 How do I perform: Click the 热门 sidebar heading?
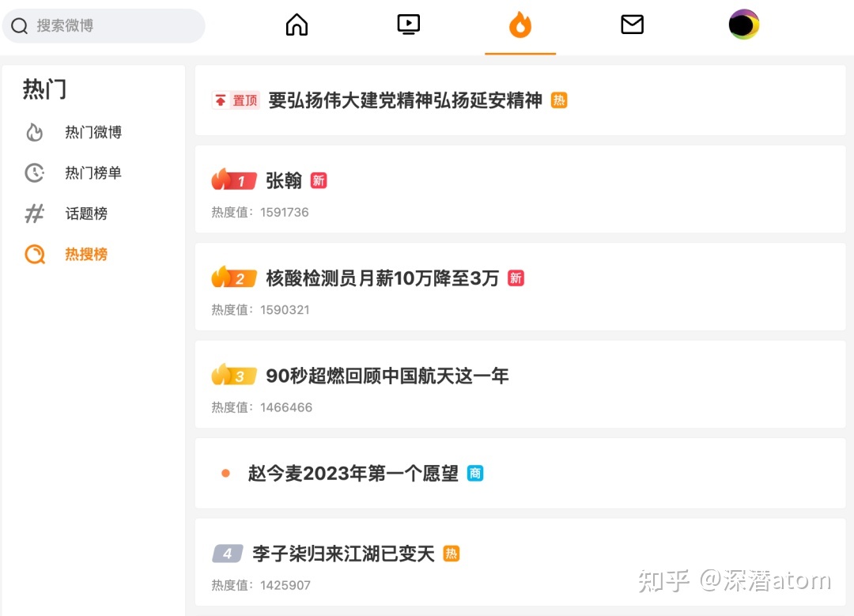click(44, 89)
